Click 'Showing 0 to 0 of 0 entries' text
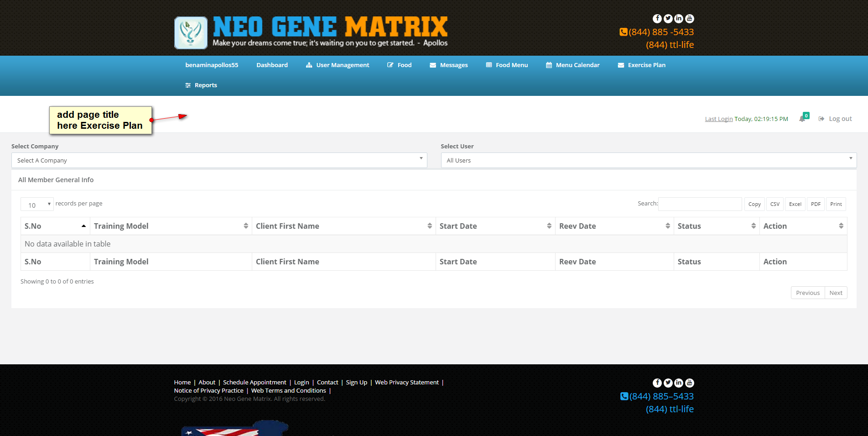 click(57, 282)
